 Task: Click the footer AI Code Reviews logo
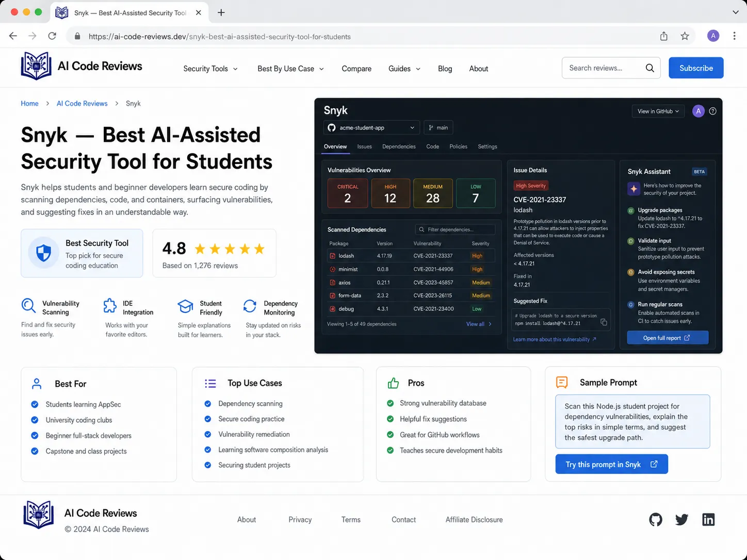point(39,515)
